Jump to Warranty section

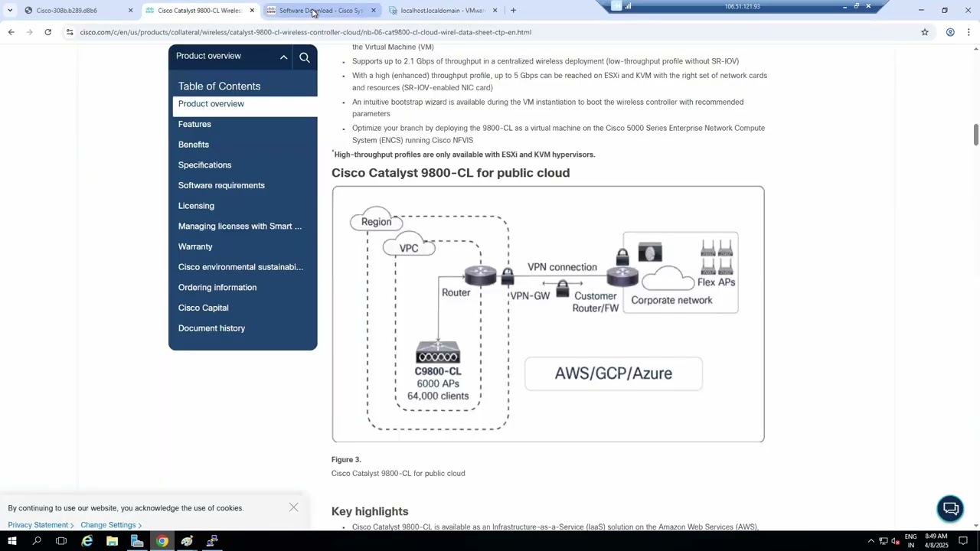pos(195,246)
